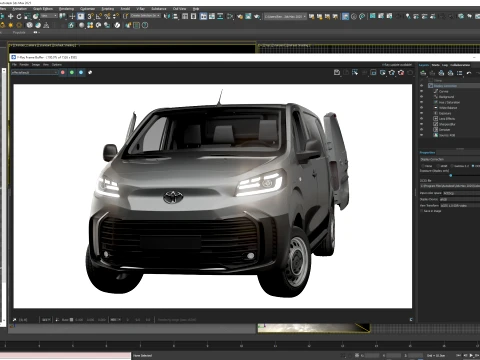Open the reference coordinate system dropdown
The width and height of the screenshot is (480, 360).
49,16
